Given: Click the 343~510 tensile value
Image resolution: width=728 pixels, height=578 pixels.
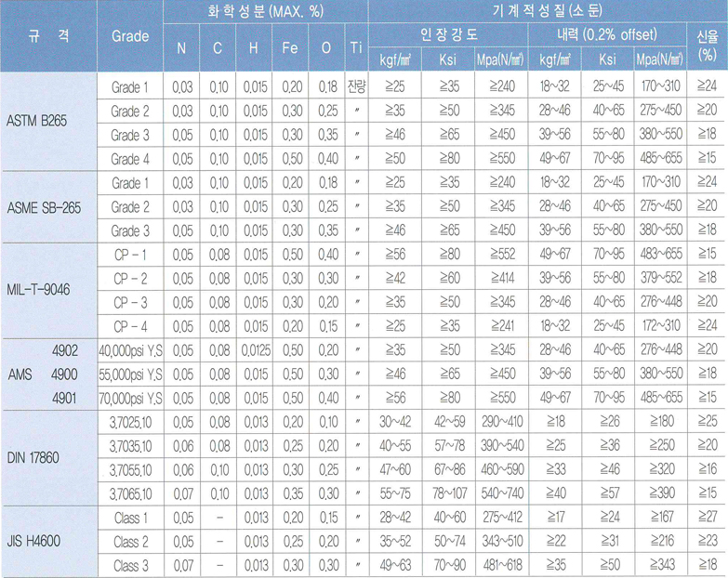Looking at the screenshot, I should 502,542.
